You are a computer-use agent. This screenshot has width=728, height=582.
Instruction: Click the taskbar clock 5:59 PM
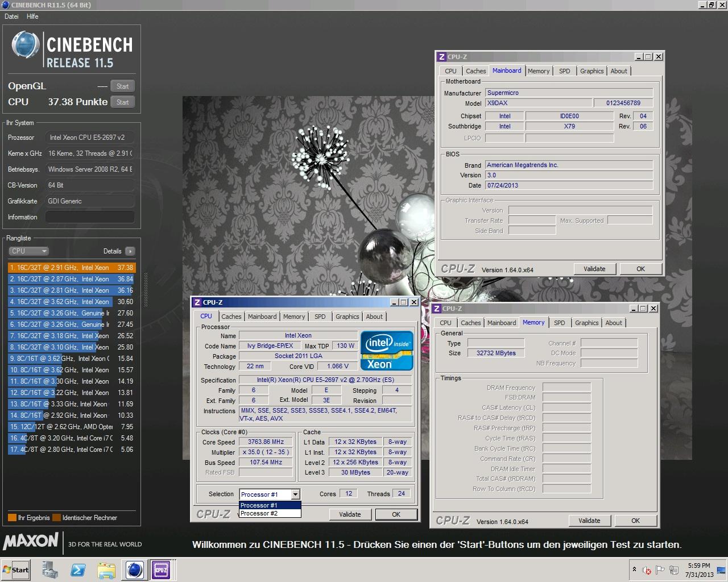[698, 566]
